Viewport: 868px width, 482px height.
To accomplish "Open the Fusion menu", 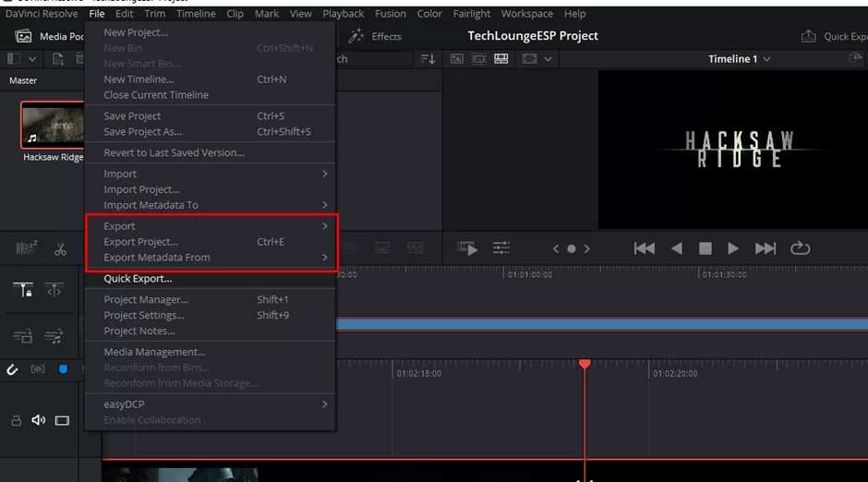I will [391, 14].
